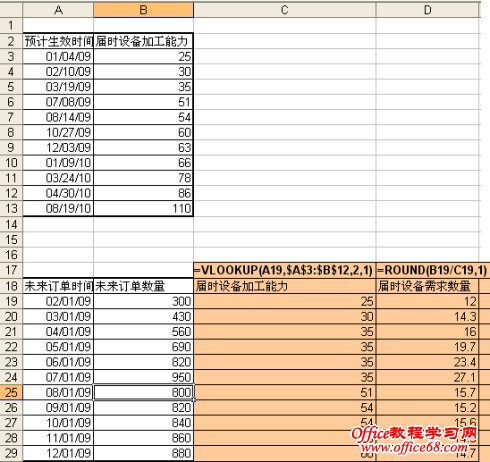Click order date 07/01/09
The height and width of the screenshot is (462, 490).
[58, 377]
